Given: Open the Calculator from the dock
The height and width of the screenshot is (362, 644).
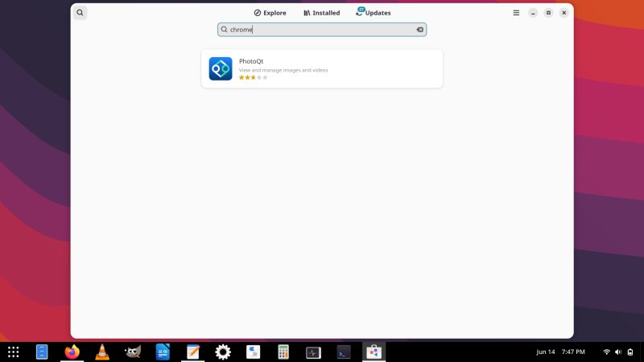Looking at the screenshot, I should point(283,352).
